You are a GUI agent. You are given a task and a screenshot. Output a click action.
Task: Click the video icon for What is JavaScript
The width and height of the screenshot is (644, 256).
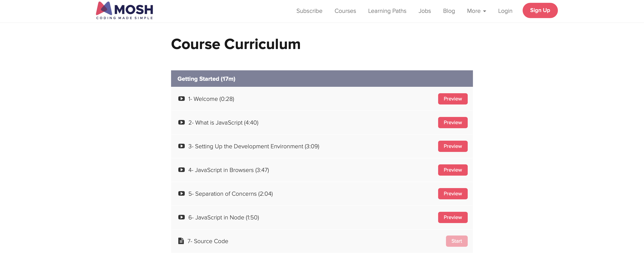(x=181, y=123)
